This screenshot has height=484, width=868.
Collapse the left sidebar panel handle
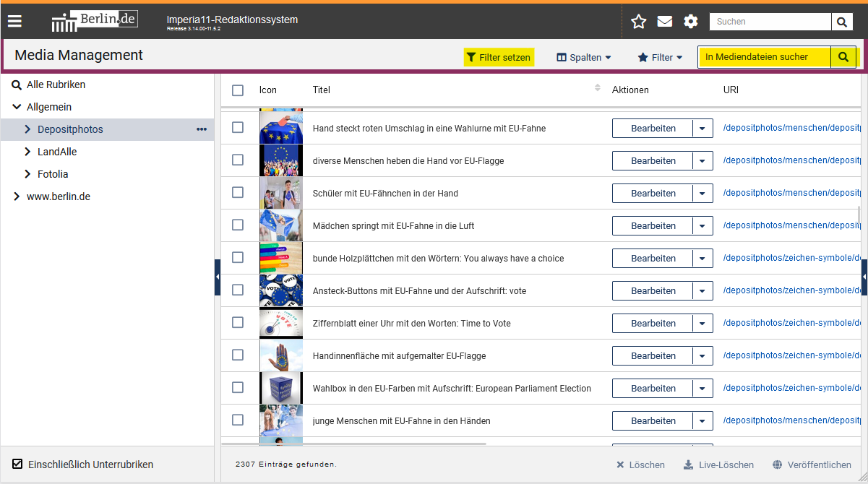pyautogui.click(x=218, y=277)
